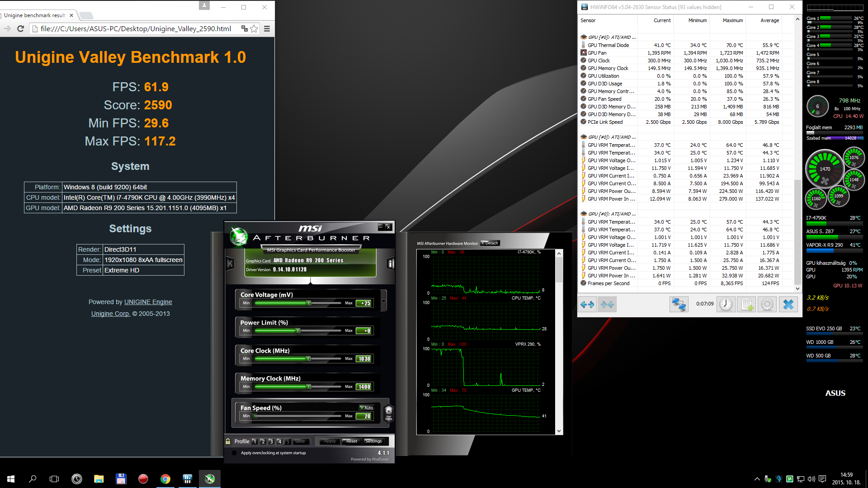This screenshot has height=488, width=868.
Task: Open Windows Start menu
Action: click(11, 479)
